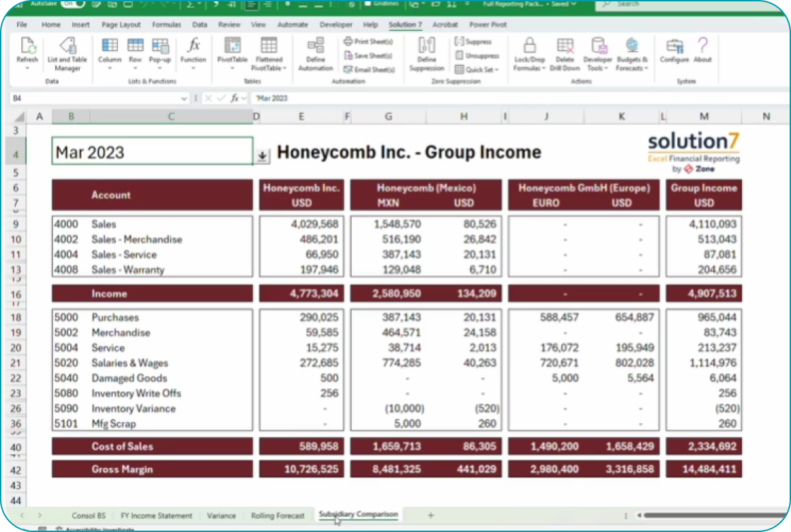Select the Function icon in Lists & Functions
The height and width of the screenshot is (532, 791).
point(193,49)
